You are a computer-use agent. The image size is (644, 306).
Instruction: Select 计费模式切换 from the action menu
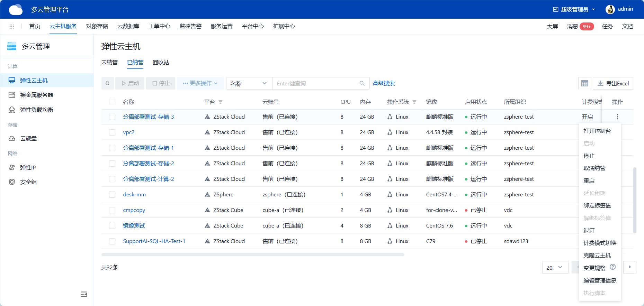pyautogui.click(x=600, y=243)
